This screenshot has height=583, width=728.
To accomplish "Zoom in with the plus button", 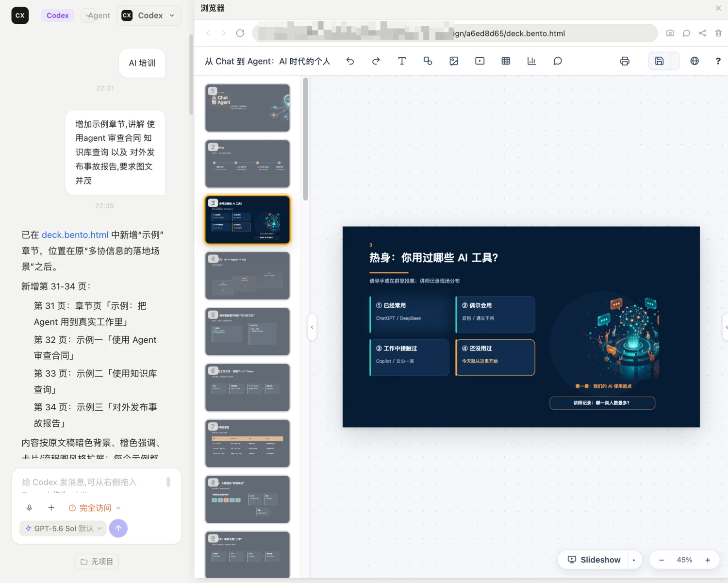I will [x=708, y=560].
